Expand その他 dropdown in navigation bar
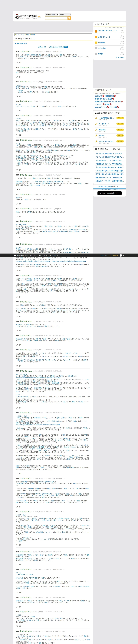 [x=55, y=255]
